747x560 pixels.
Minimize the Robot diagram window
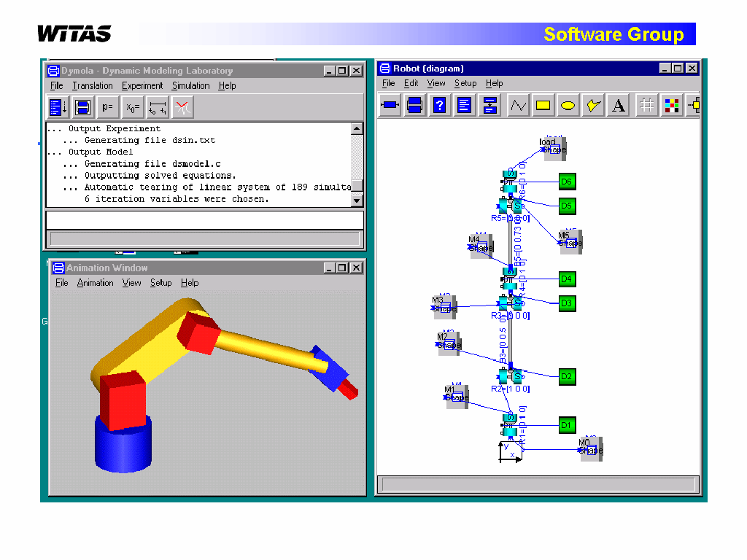coord(665,69)
